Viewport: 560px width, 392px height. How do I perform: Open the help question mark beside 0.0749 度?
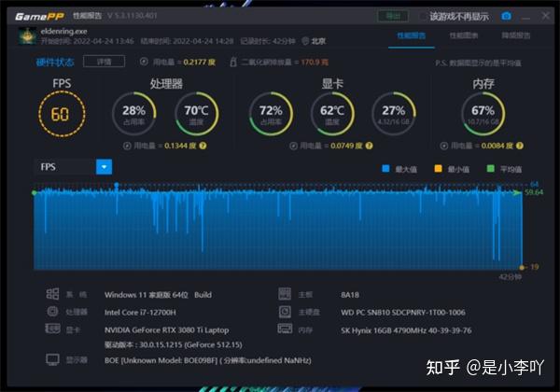pyautogui.click(x=370, y=146)
